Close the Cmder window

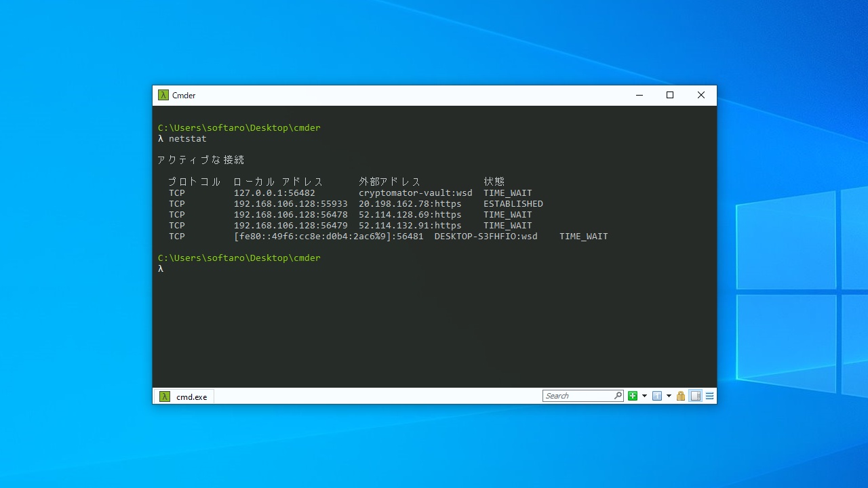click(x=701, y=96)
